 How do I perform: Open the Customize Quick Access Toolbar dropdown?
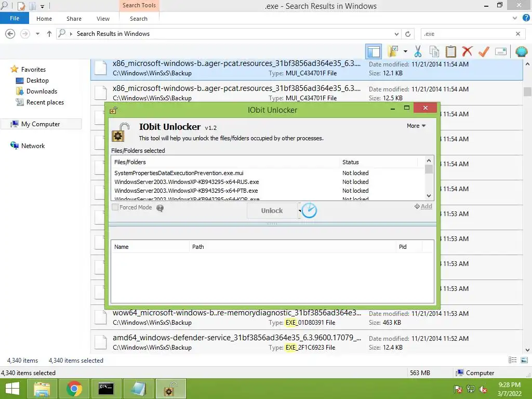43,6
